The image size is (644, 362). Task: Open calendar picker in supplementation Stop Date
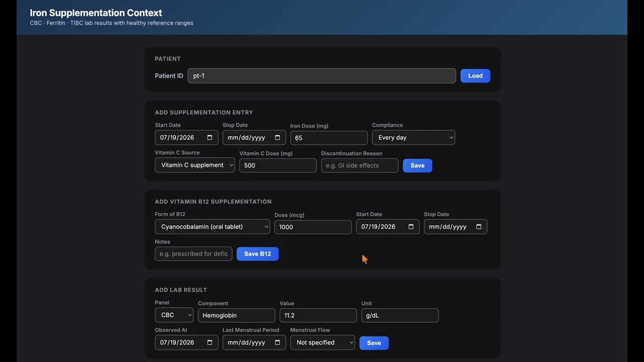(x=278, y=138)
